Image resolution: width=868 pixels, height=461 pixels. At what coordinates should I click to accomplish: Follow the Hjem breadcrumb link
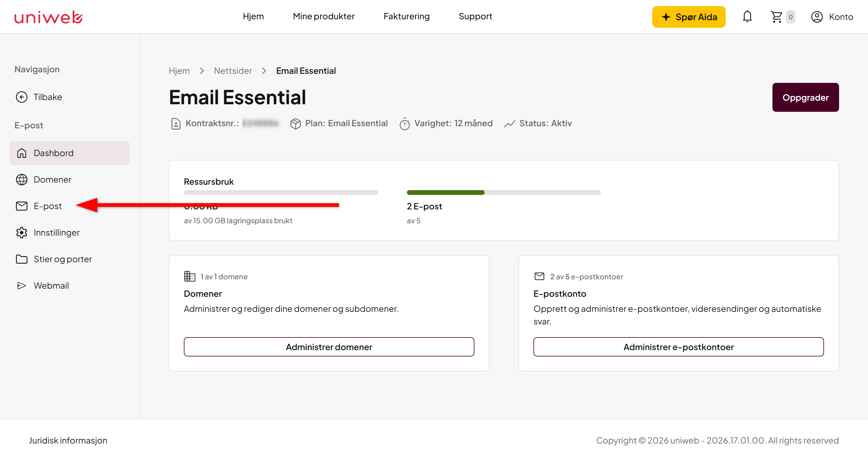pos(179,71)
